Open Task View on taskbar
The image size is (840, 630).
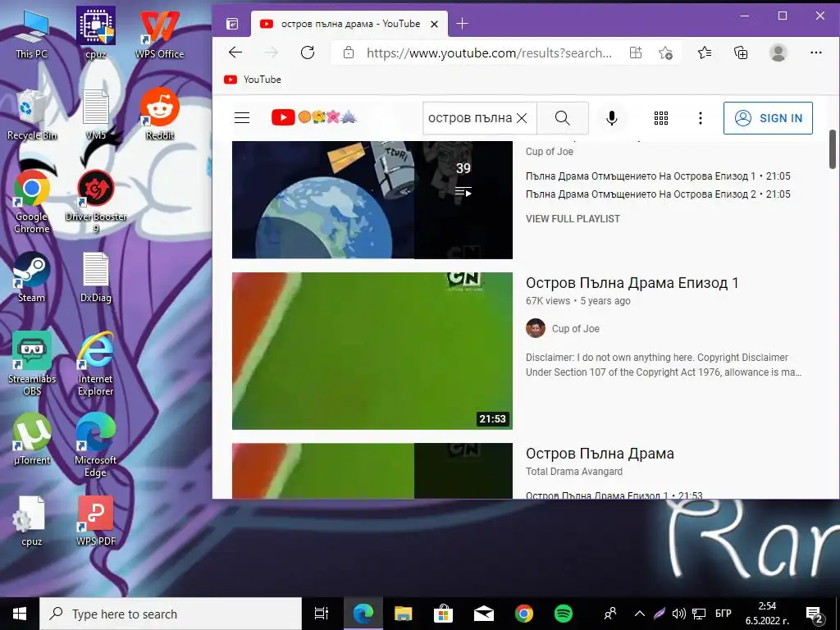tap(322, 614)
